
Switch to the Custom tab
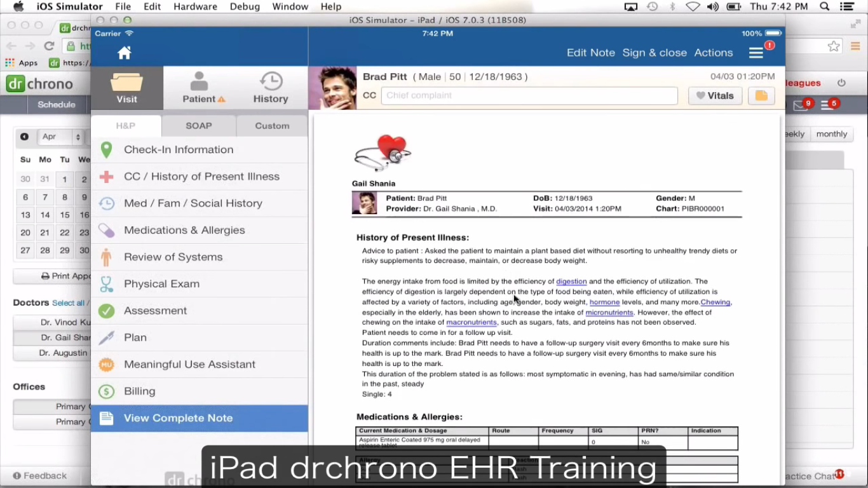click(x=272, y=126)
